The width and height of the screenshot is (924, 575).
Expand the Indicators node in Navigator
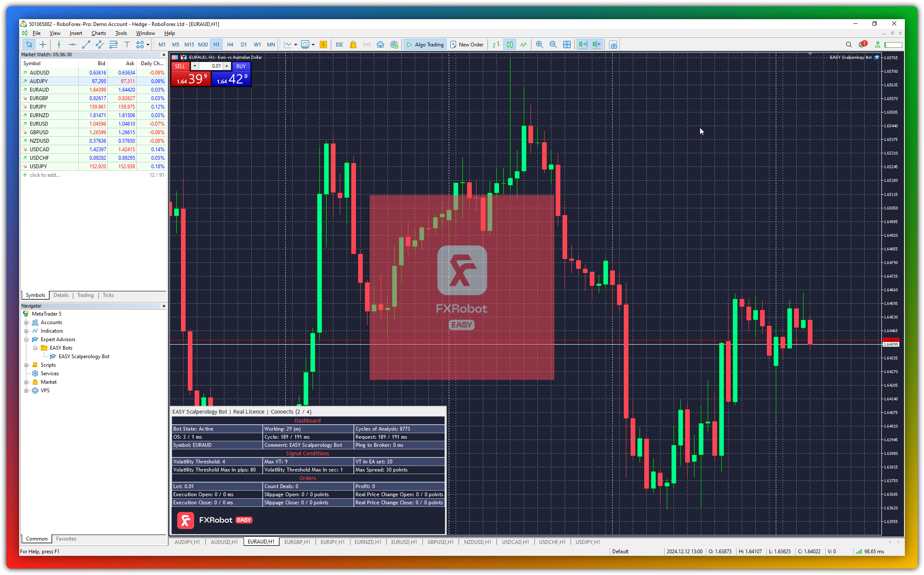pos(26,331)
